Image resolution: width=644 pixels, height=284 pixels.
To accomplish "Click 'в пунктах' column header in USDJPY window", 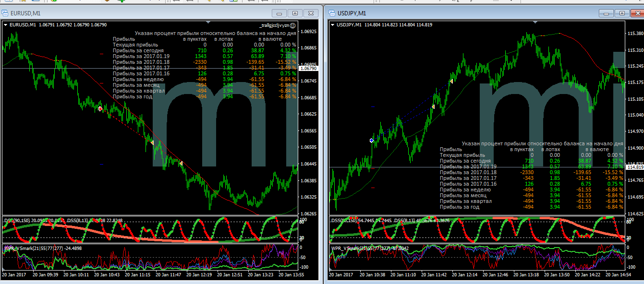I will [x=522, y=149].
